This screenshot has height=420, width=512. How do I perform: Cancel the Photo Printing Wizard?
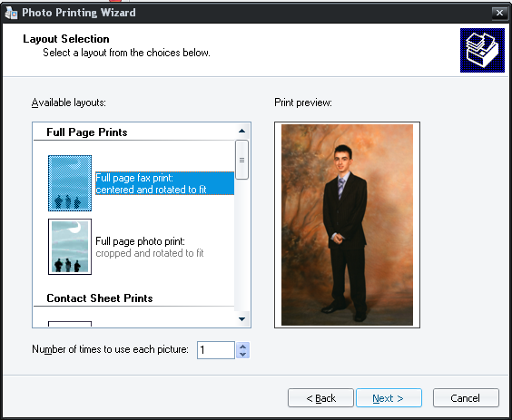coord(466,398)
